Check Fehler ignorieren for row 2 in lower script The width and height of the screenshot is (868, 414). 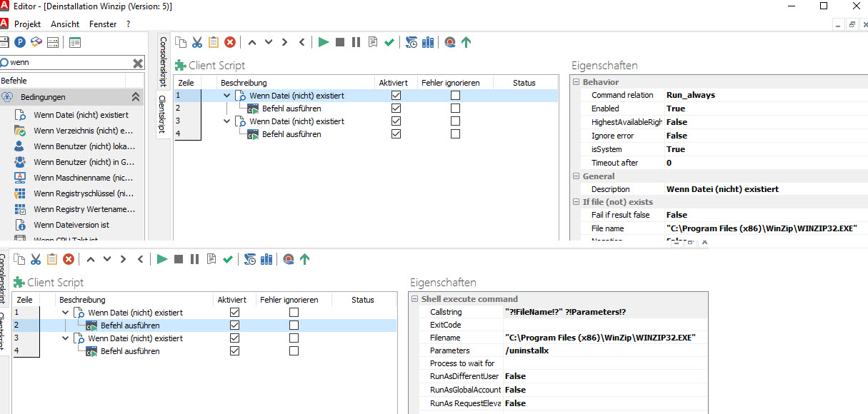point(294,325)
